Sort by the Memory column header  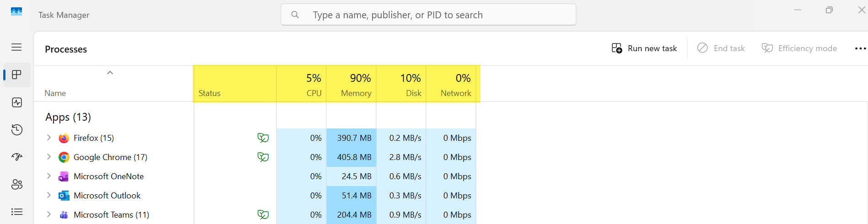351,85
